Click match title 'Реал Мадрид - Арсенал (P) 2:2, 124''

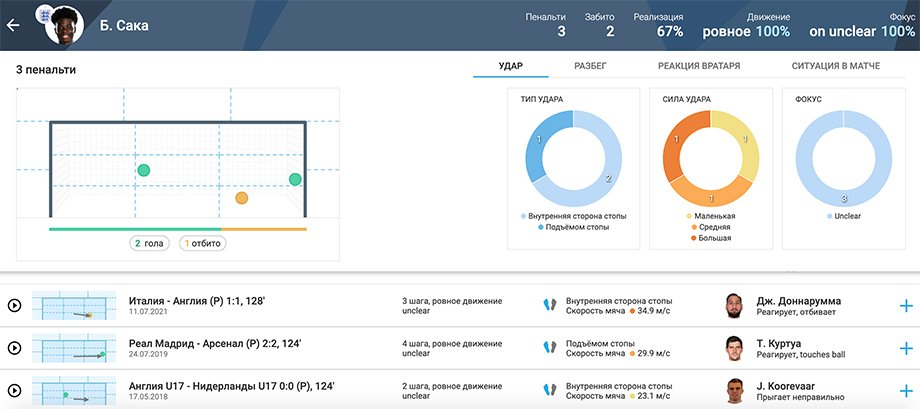coord(215,344)
